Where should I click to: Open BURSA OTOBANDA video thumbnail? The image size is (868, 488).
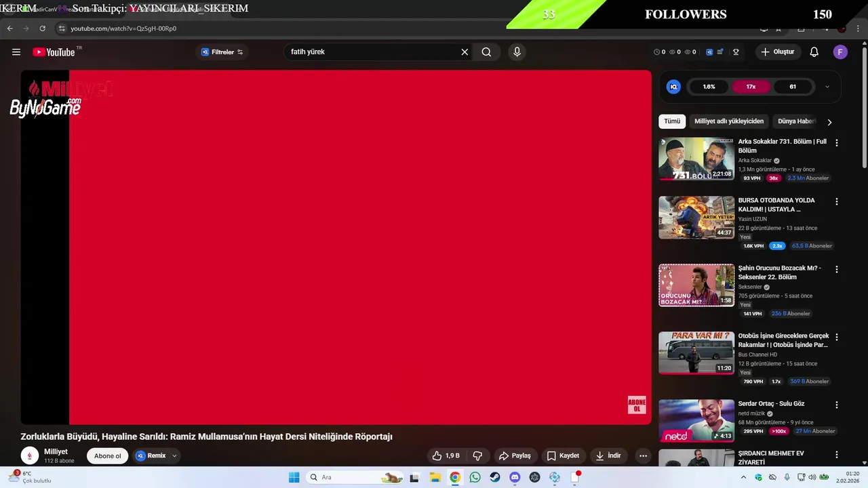(x=696, y=218)
